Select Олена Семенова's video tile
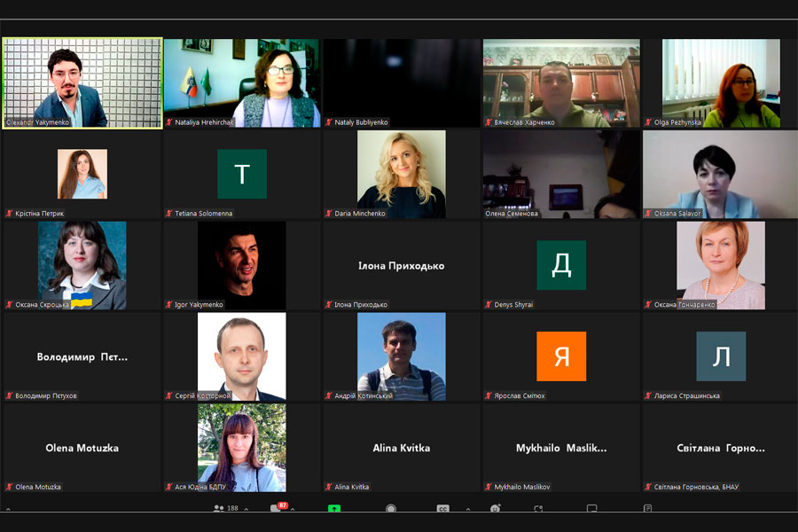 (561, 174)
